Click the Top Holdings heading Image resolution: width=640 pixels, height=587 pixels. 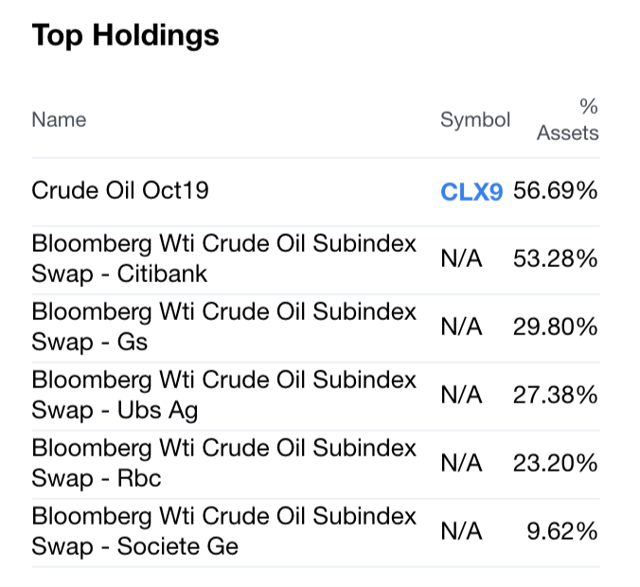(x=125, y=36)
